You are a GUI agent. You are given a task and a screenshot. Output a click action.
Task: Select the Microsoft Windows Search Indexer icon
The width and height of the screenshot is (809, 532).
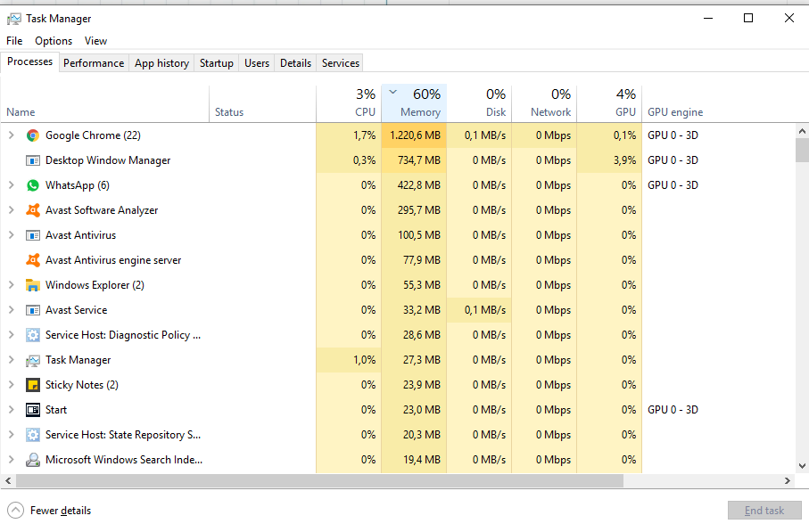coord(32,460)
